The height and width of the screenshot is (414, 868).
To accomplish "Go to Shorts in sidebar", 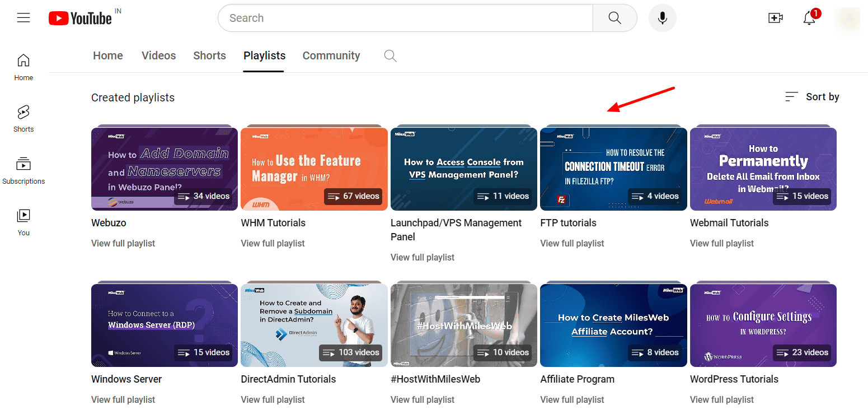I will 24,119.
